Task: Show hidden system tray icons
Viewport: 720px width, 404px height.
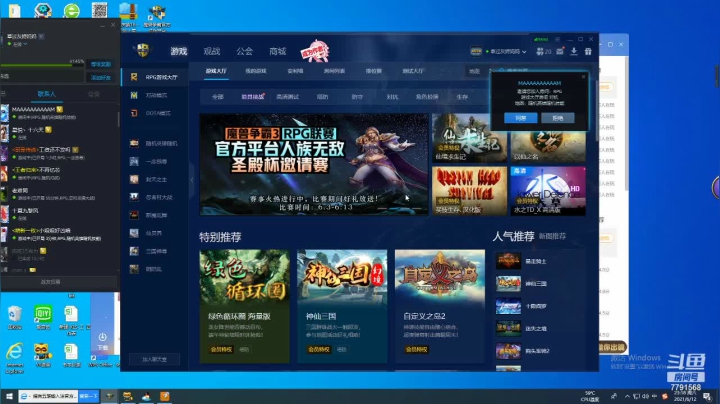Action: point(627,396)
